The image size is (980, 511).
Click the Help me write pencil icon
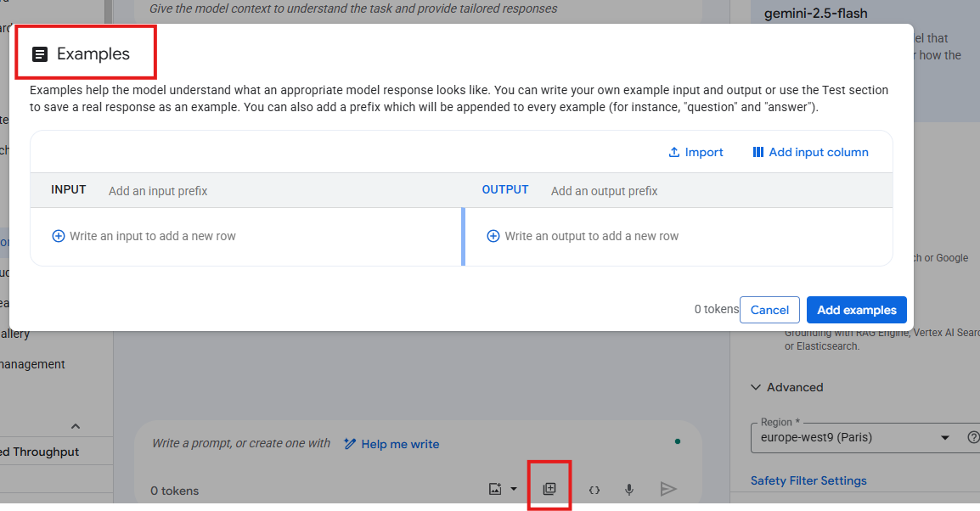click(350, 444)
